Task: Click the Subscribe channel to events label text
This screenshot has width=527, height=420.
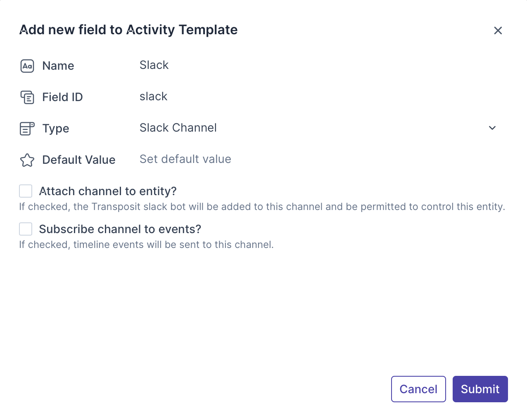Action: coord(120,229)
